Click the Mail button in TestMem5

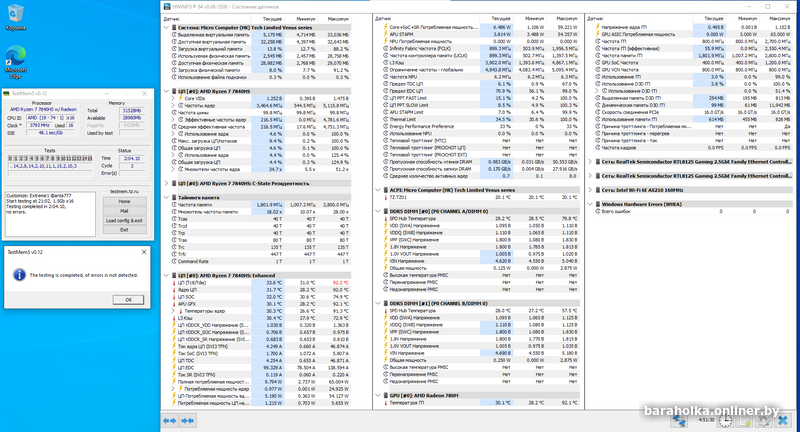point(124,211)
